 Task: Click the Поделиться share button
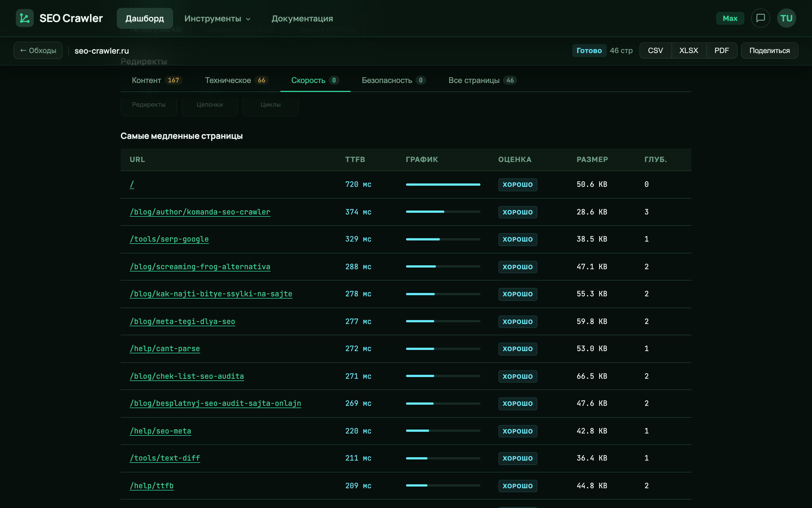point(769,51)
